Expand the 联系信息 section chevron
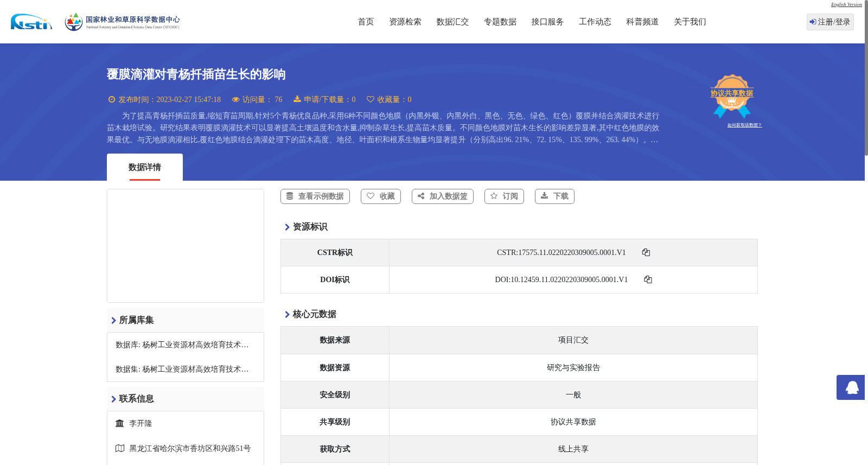The width and height of the screenshot is (868, 465). coord(114,399)
